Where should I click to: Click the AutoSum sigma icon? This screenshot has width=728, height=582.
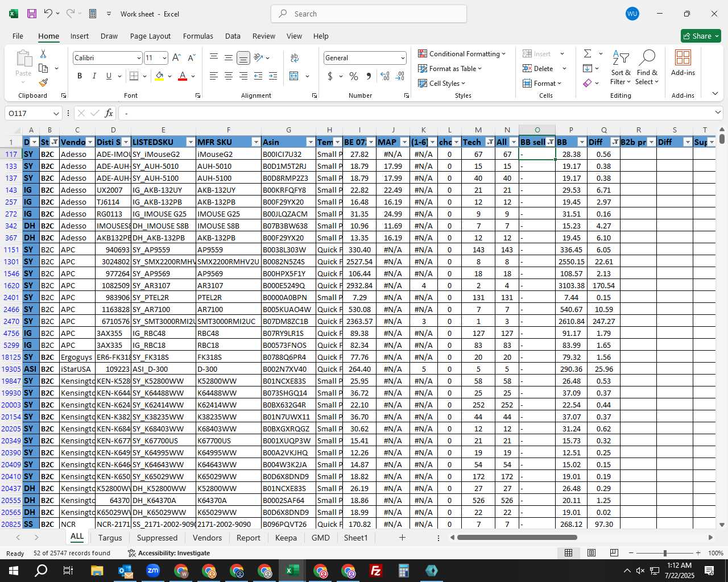click(588, 53)
